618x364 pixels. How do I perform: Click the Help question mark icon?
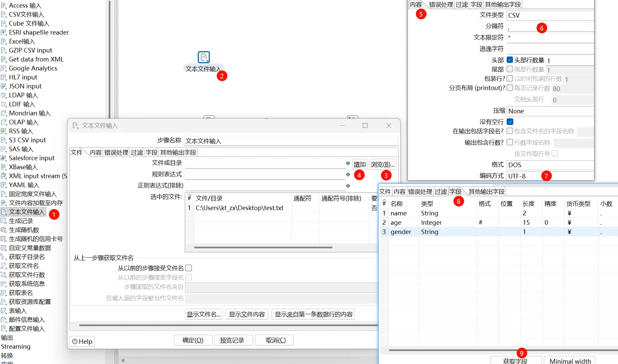click(75, 341)
